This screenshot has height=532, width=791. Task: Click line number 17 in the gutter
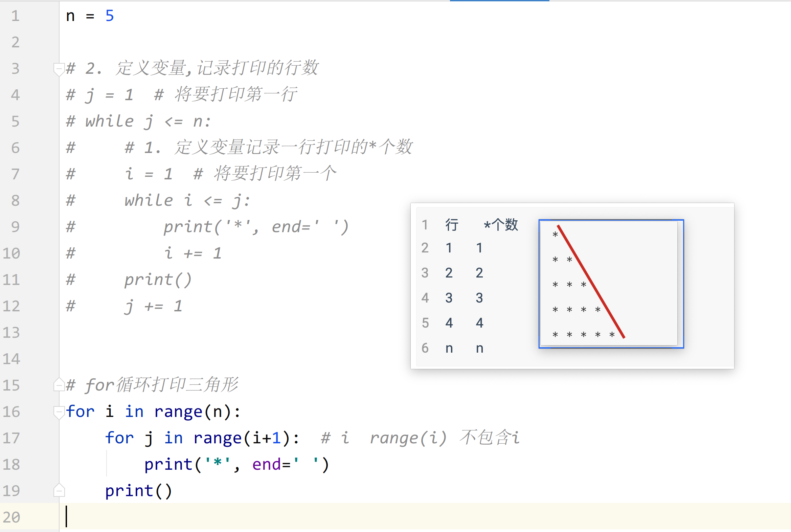pos(12,438)
